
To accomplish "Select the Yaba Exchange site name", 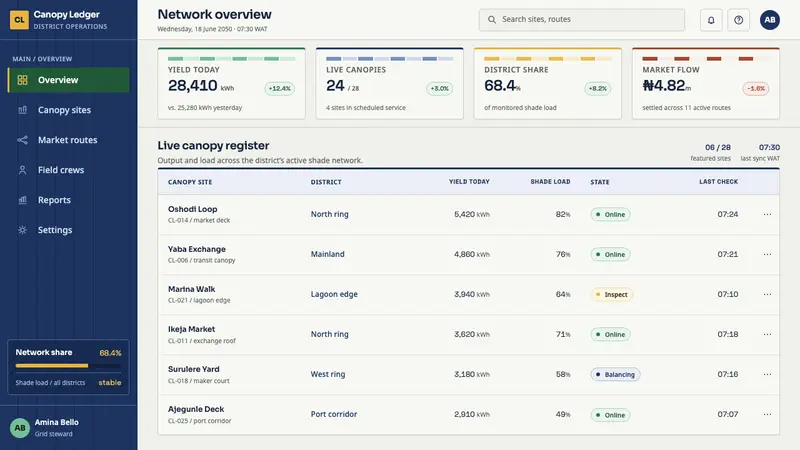I will click(x=196, y=249).
